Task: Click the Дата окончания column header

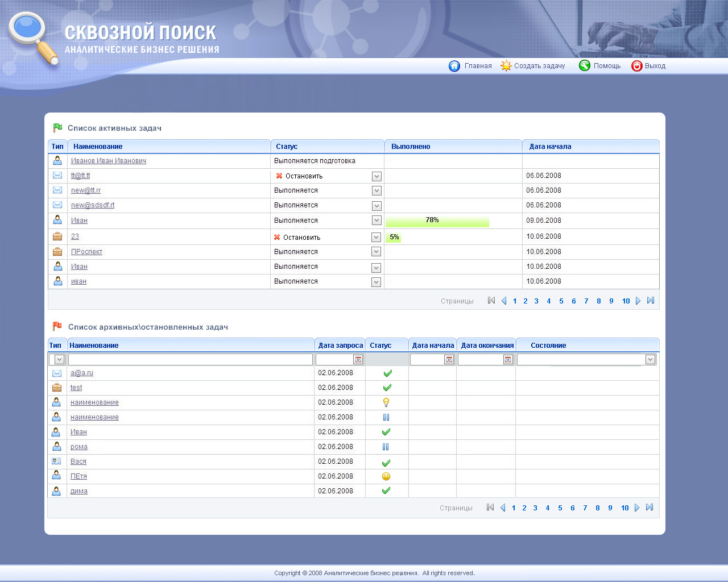Action: [x=486, y=346]
